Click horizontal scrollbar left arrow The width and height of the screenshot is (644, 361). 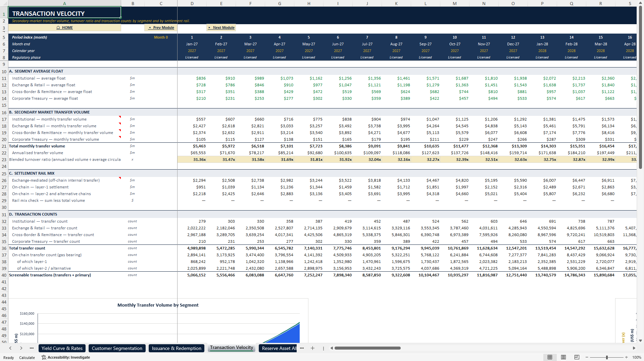[332, 348]
